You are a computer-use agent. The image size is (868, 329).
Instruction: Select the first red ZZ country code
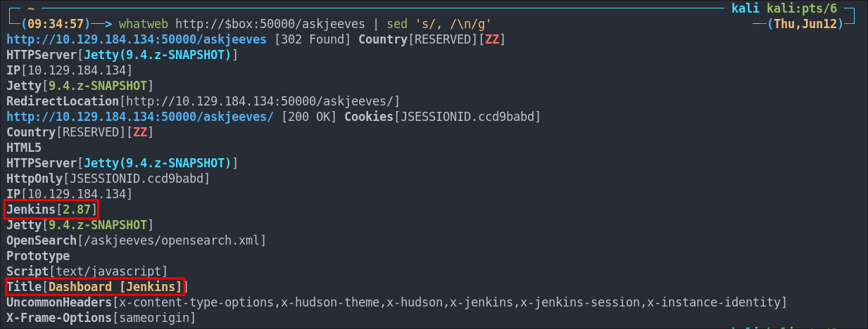click(x=492, y=39)
